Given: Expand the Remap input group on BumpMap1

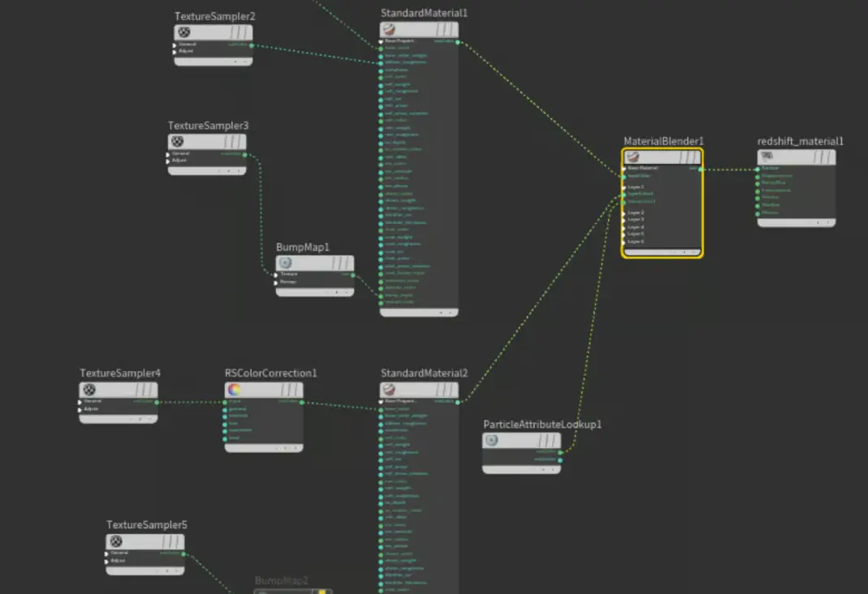Looking at the screenshot, I should [276, 282].
